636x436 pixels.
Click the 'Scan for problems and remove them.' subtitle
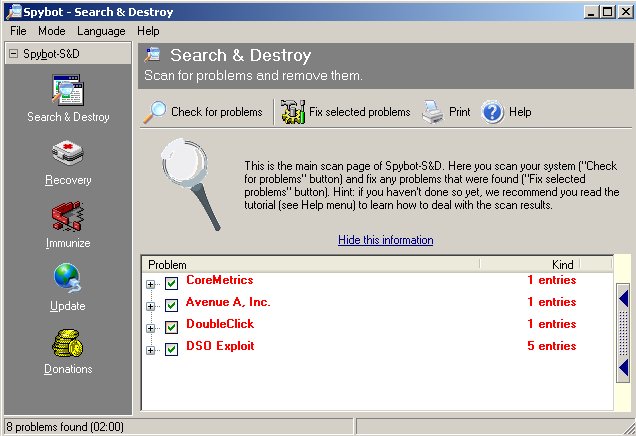tap(253, 75)
